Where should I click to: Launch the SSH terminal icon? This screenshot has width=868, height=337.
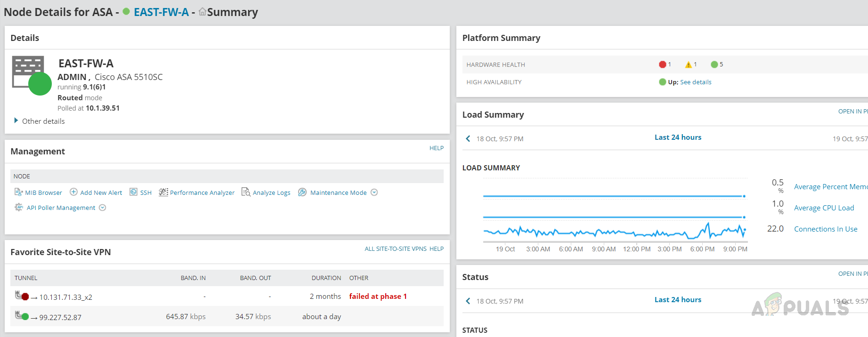(x=133, y=192)
